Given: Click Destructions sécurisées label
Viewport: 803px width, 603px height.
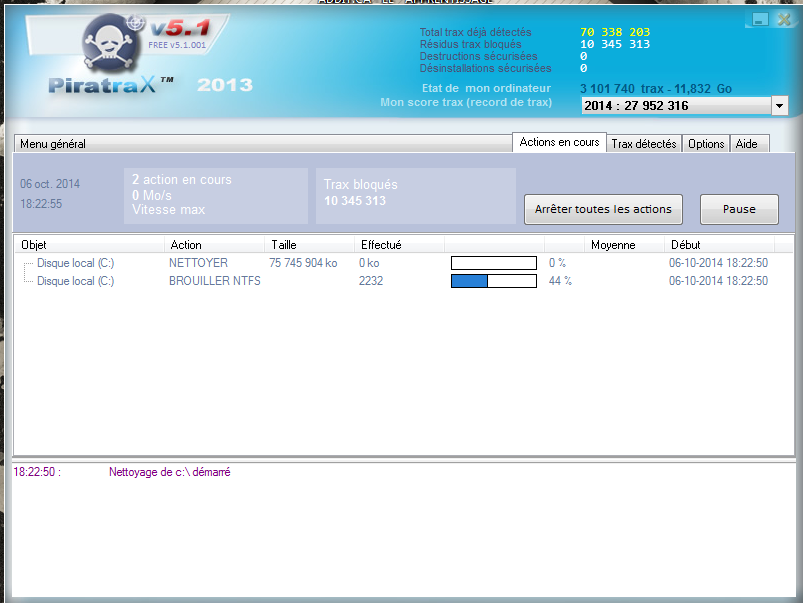Looking at the screenshot, I should tap(478, 56).
